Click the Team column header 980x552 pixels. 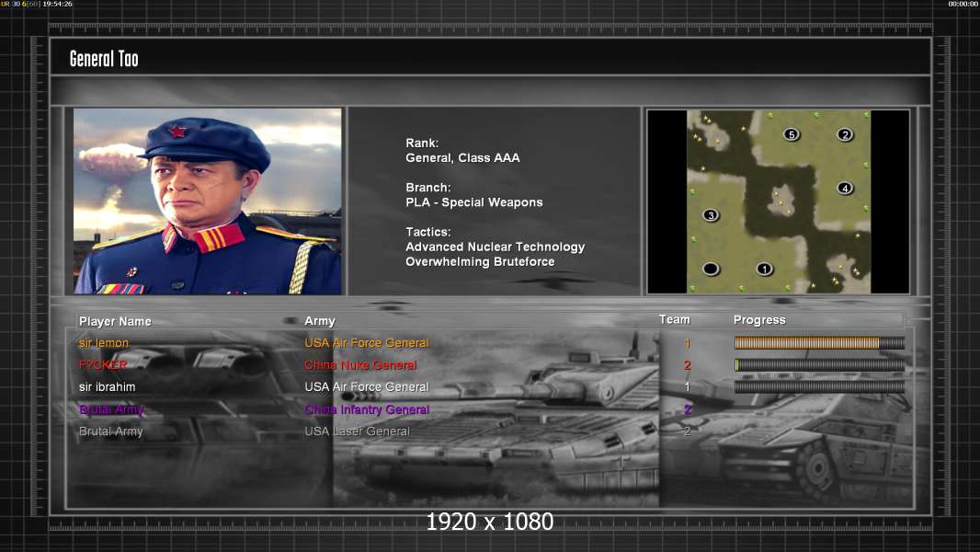click(675, 319)
